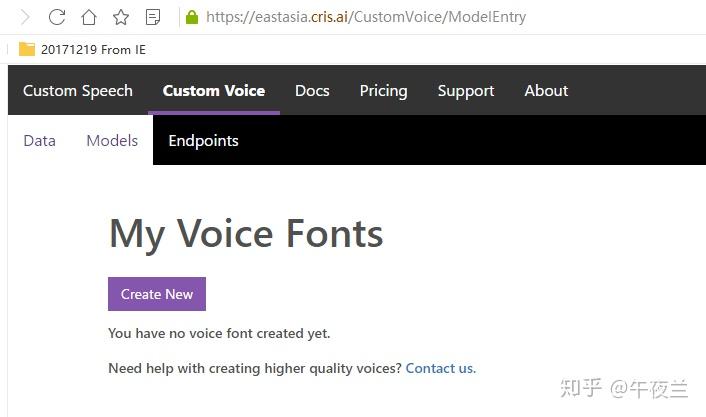Navigate to the About page
Image resolution: width=706 pixels, height=417 pixels.
[x=546, y=91]
